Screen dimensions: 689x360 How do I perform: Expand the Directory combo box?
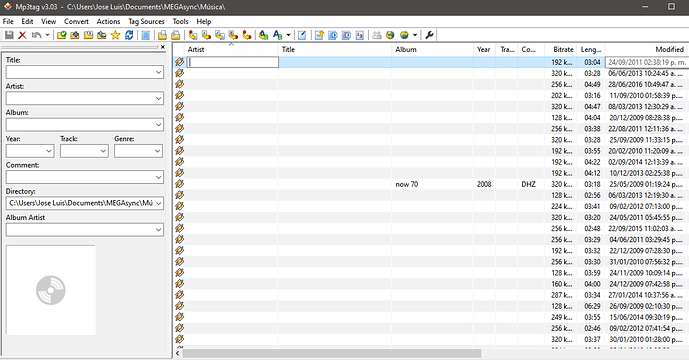(159, 203)
